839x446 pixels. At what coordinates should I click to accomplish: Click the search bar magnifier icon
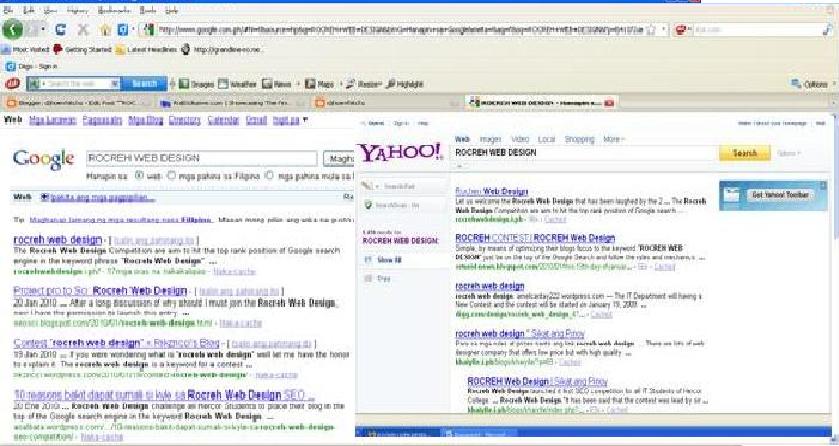pos(827,30)
